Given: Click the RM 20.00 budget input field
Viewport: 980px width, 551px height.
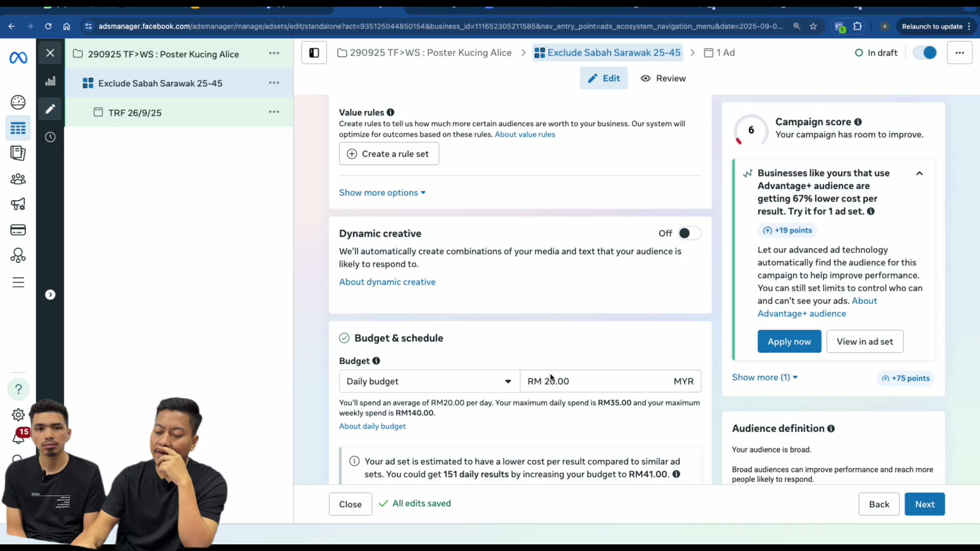Looking at the screenshot, I should click(610, 381).
